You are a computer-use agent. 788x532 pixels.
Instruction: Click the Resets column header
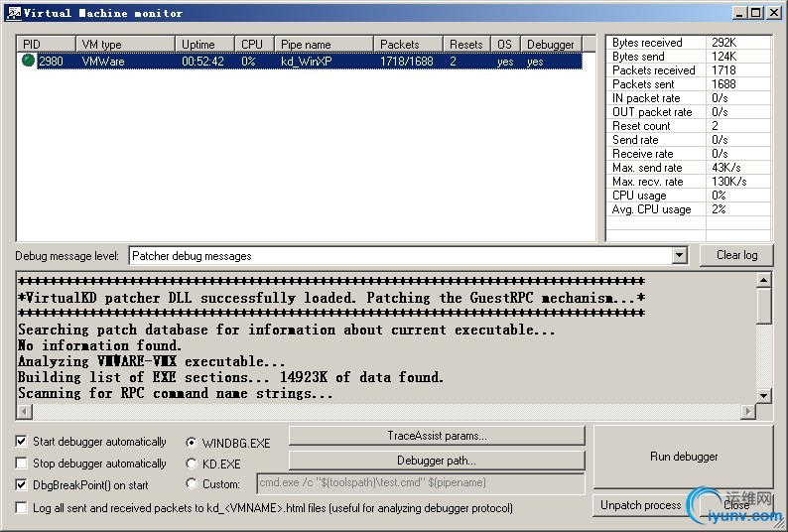pyautogui.click(x=466, y=45)
